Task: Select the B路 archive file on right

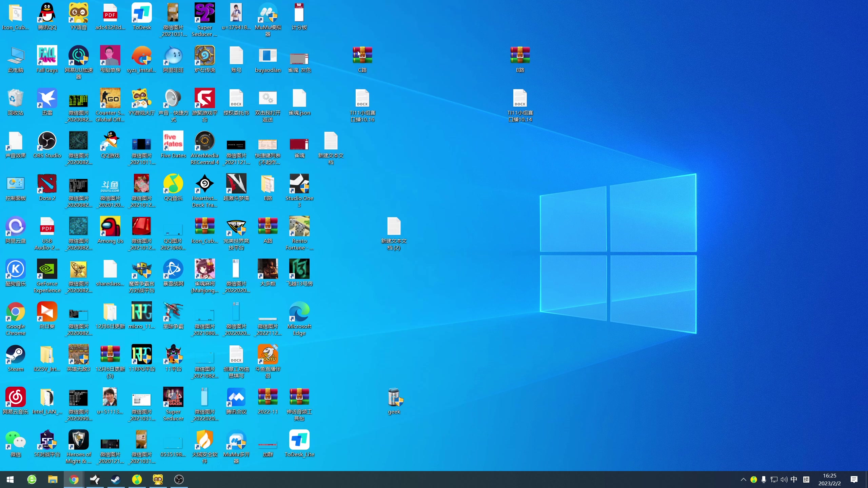Action: (520, 60)
